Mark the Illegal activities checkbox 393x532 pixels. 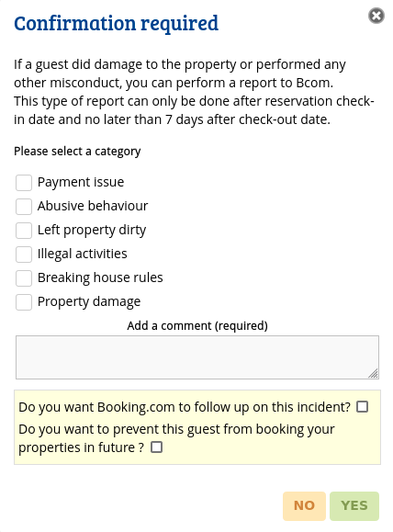24,255
